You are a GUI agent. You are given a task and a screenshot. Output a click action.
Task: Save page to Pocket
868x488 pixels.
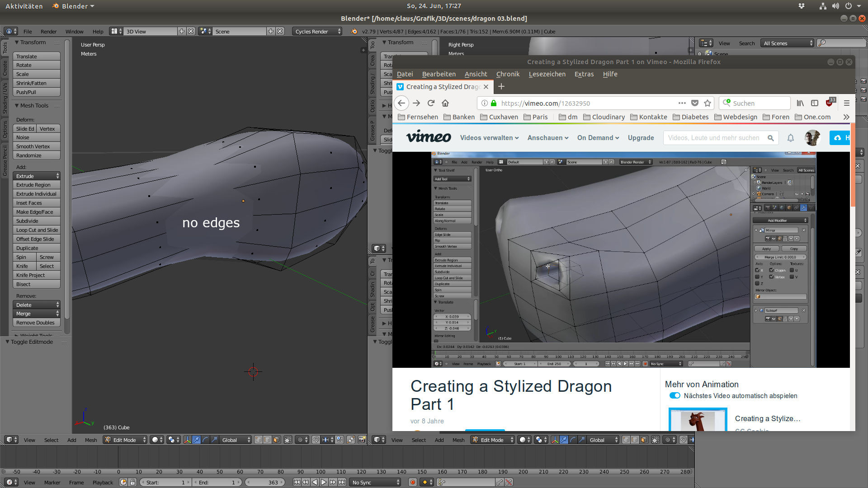695,103
